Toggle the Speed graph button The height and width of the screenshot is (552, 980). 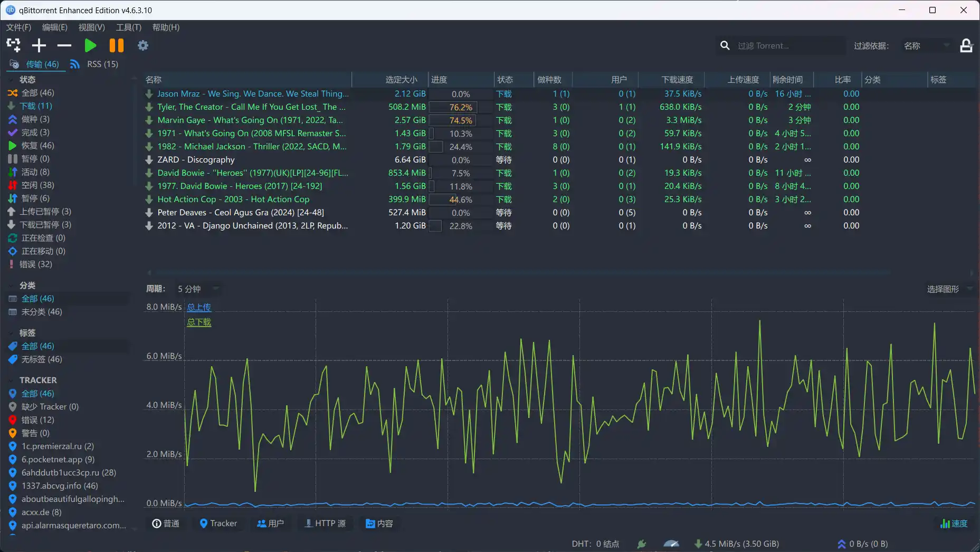[954, 524]
